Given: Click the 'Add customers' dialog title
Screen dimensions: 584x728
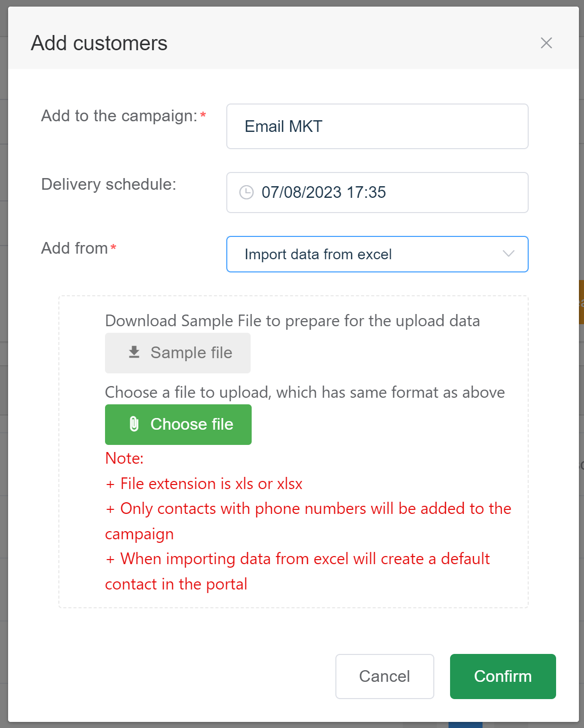Looking at the screenshot, I should pyautogui.click(x=99, y=43).
